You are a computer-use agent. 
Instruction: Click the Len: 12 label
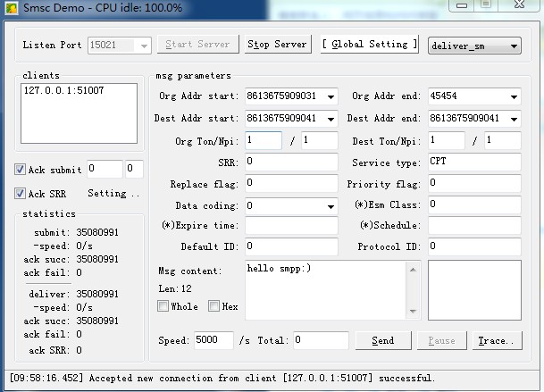pos(175,288)
